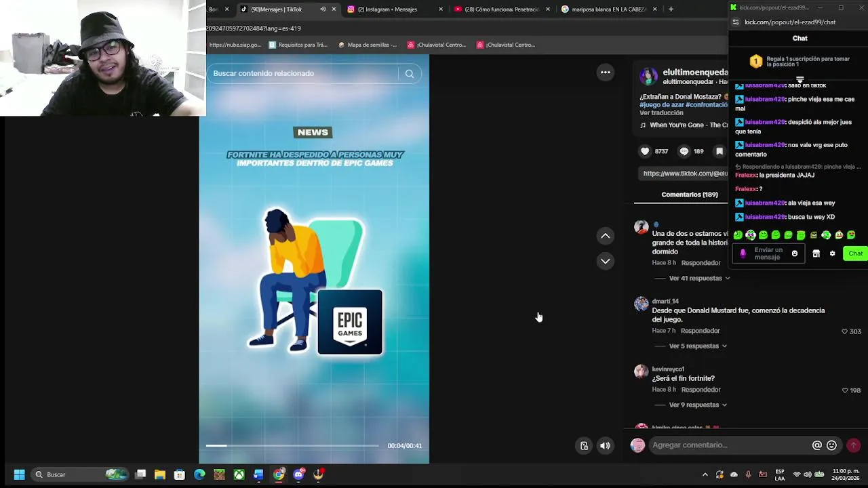Expand 'Ver 41 respuestas' replies

pos(699,279)
